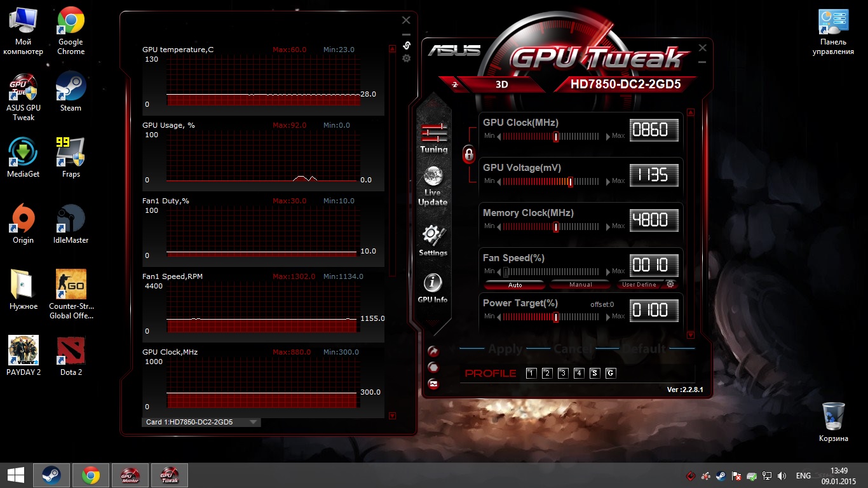Switch to the 2D mode tab
The height and width of the screenshot is (488, 868).
pyautogui.click(x=454, y=84)
